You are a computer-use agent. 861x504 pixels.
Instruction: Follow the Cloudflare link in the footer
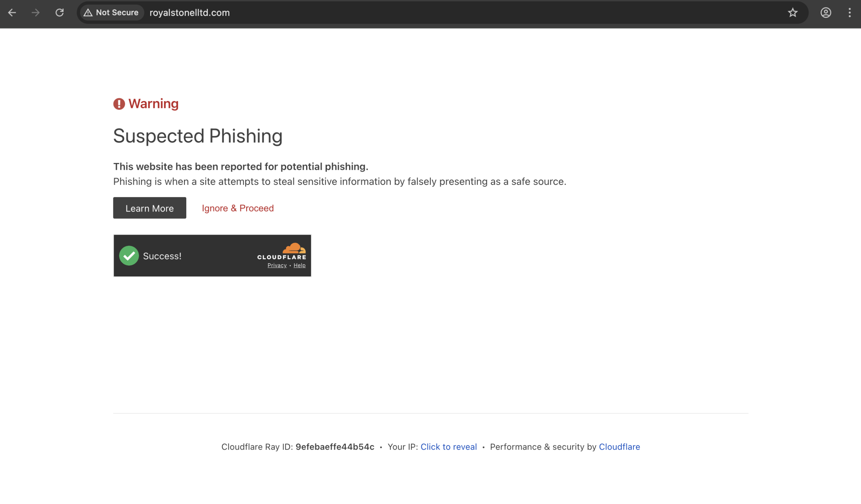tap(619, 447)
